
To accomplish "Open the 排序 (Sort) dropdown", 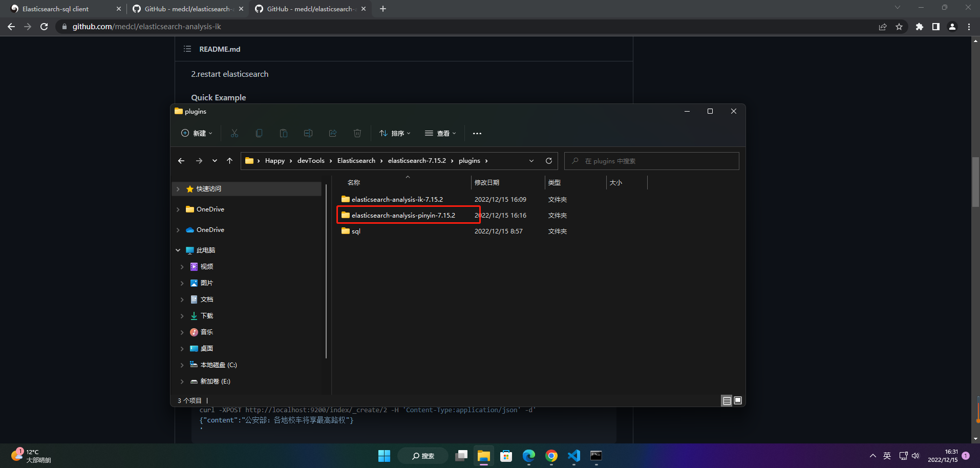I will 395,133.
